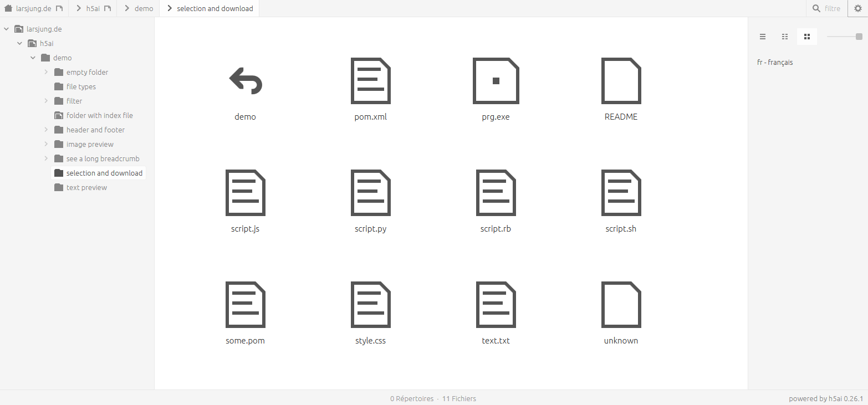Open the language selector fr - français
868x405 pixels.
click(775, 63)
